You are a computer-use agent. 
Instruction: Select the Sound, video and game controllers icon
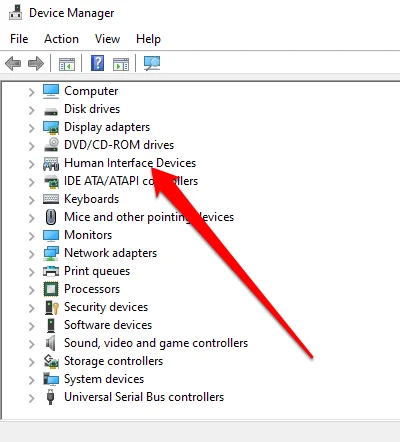pyautogui.click(x=51, y=343)
